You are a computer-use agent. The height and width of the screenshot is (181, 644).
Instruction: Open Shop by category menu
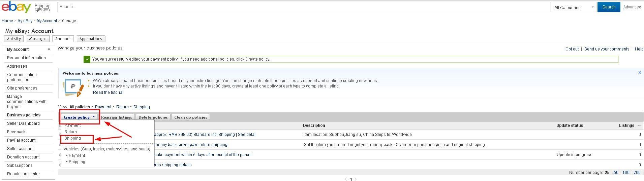[42, 7]
